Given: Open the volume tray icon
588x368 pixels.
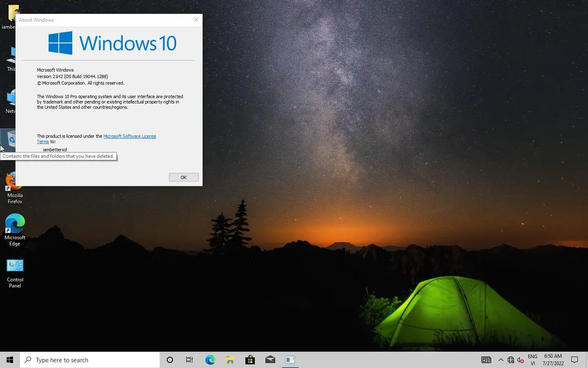Looking at the screenshot, I should 520,360.
